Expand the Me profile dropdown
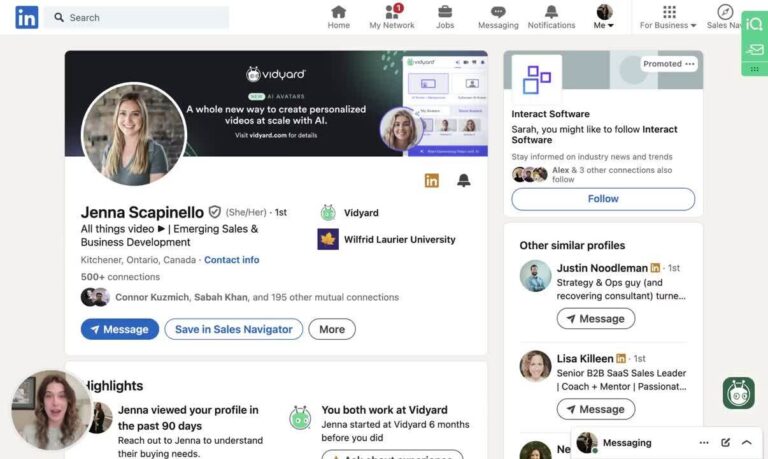 pyautogui.click(x=604, y=17)
